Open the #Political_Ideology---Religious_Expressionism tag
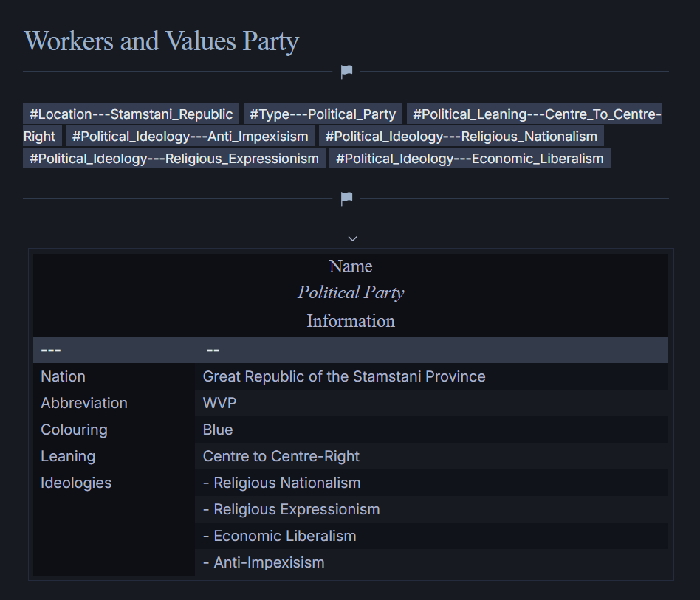Viewport: 700px width, 600px height. click(x=174, y=159)
